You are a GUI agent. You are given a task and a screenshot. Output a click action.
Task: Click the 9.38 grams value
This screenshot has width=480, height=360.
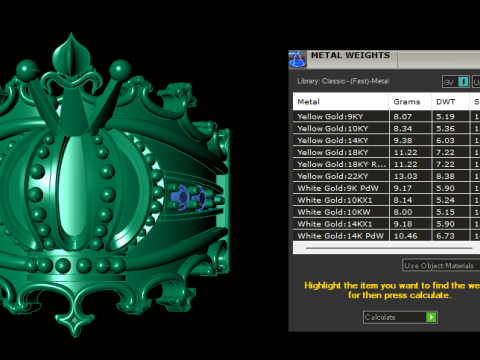tap(402, 141)
